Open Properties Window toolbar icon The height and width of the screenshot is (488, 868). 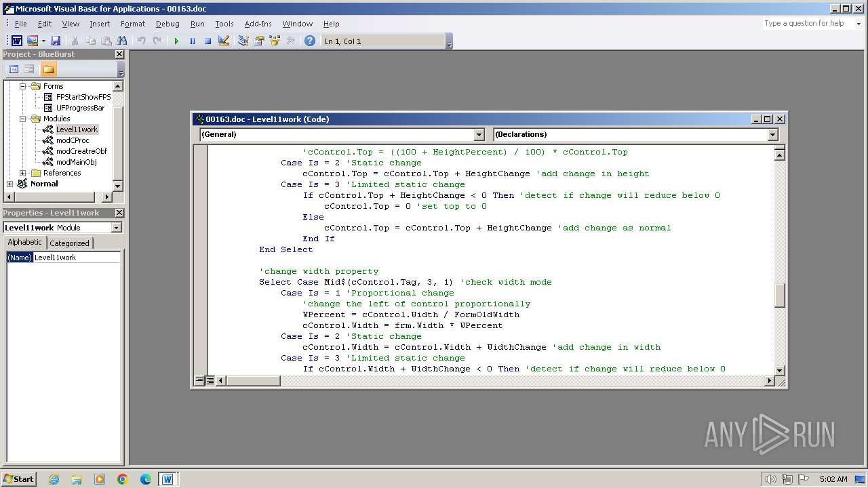pyautogui.click(x=258, y=41)
